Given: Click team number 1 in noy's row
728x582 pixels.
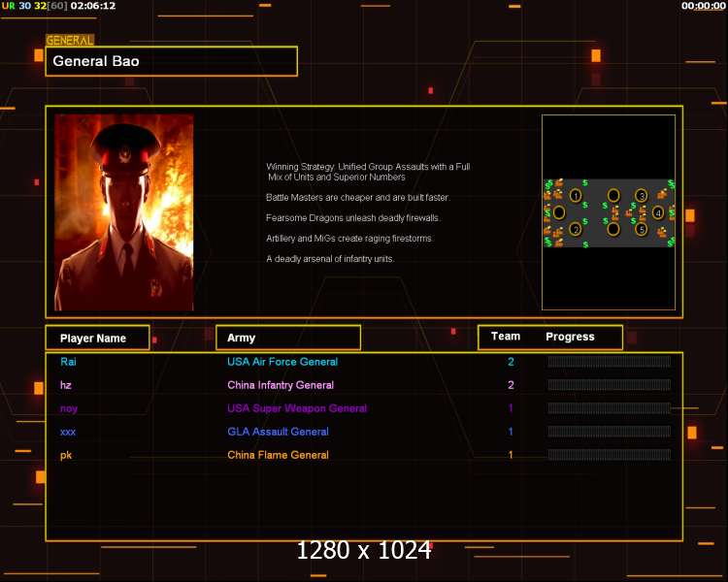Looking at the screenshot, I should click(x=511, y=408).
